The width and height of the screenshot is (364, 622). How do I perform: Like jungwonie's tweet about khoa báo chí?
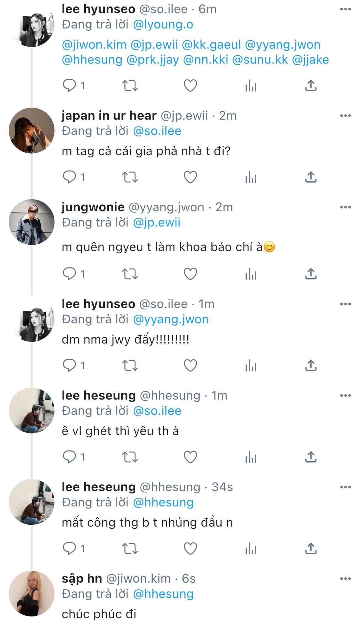[x=190, y=274]
